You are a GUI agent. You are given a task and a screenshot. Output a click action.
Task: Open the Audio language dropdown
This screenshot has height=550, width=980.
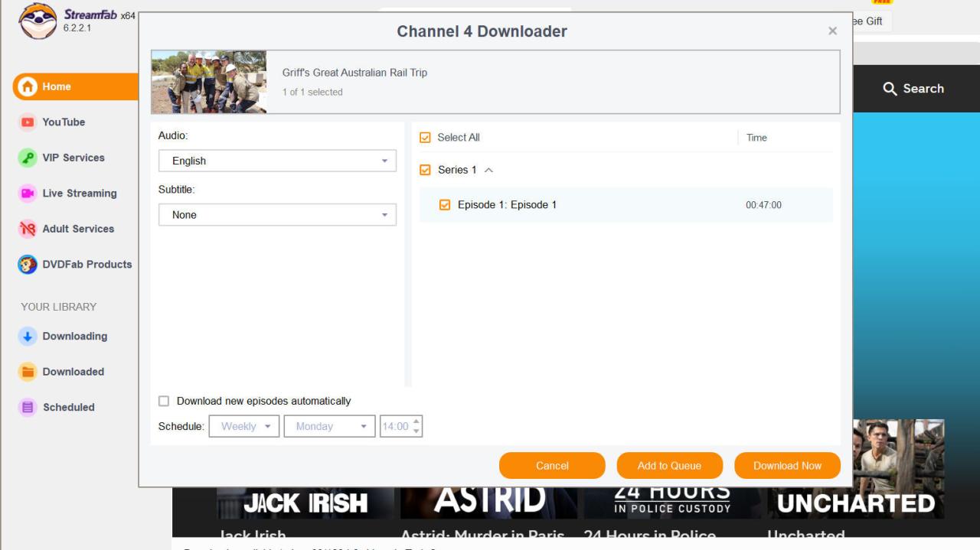pos(277,161)
